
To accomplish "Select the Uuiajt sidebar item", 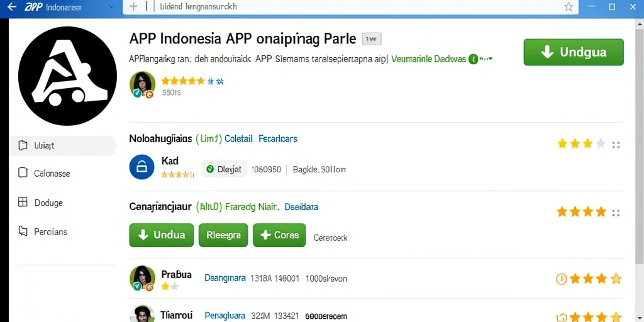I will (62, 145).
